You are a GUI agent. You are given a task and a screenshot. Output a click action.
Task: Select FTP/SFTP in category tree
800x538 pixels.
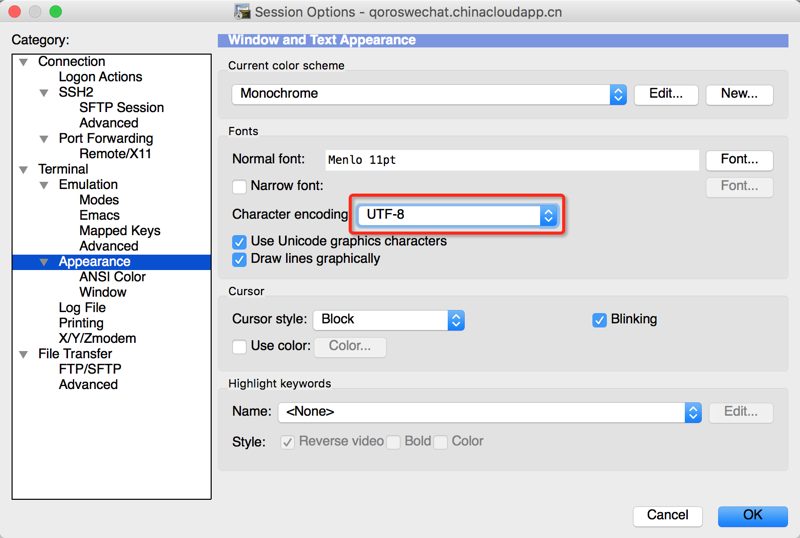coord(90,370)
